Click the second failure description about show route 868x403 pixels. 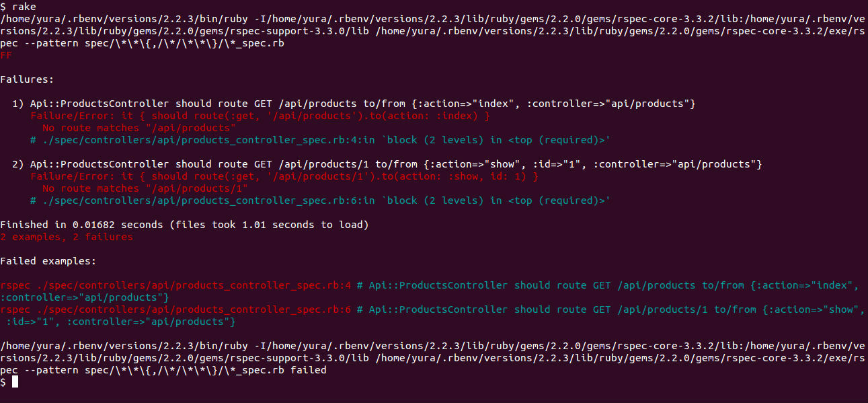(387, 164)
